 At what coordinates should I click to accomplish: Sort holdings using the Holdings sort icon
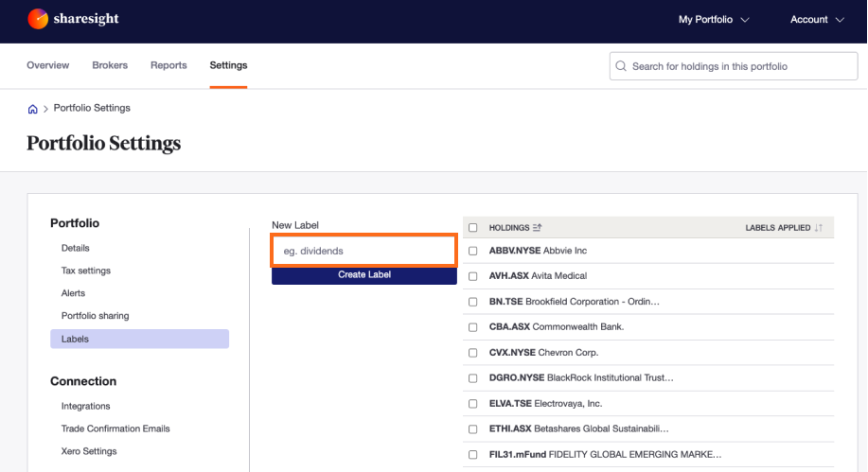(x=537, y=227)
